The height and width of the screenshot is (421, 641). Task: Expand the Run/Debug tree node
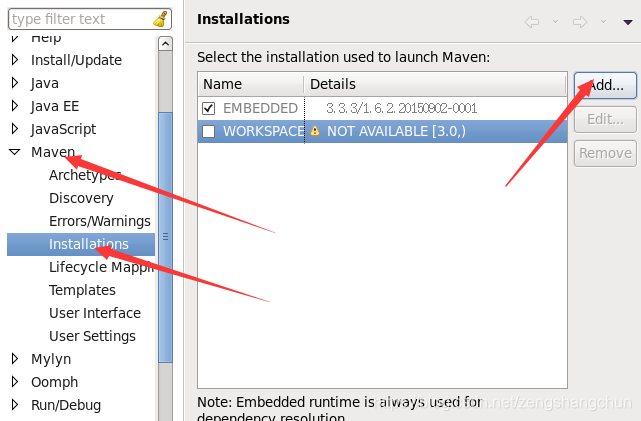click(15, 405)
